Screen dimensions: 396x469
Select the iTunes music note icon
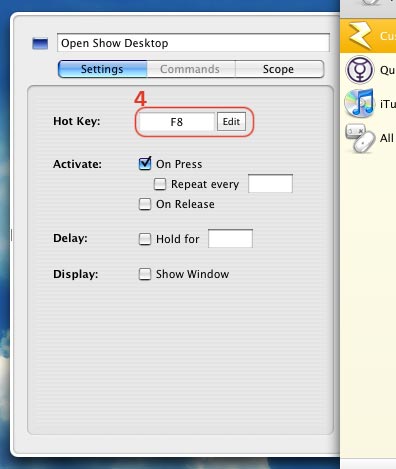point(359,103)
